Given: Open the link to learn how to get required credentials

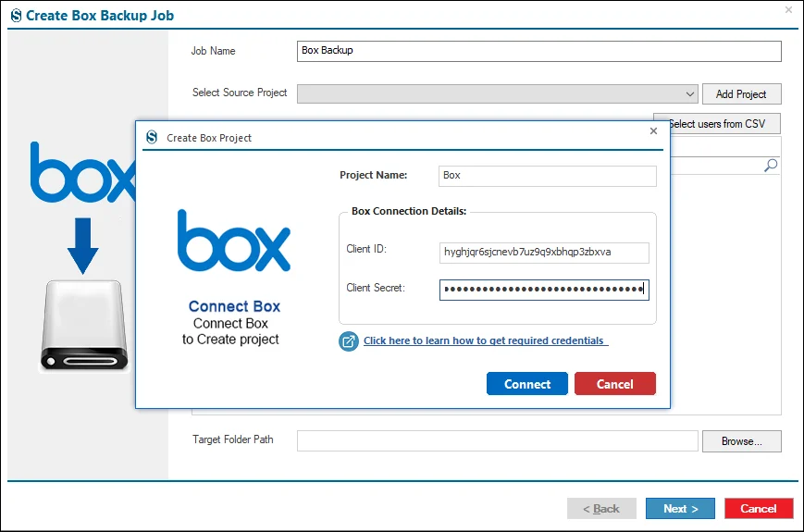Looking at the screenshot, I should coord(484,340).
